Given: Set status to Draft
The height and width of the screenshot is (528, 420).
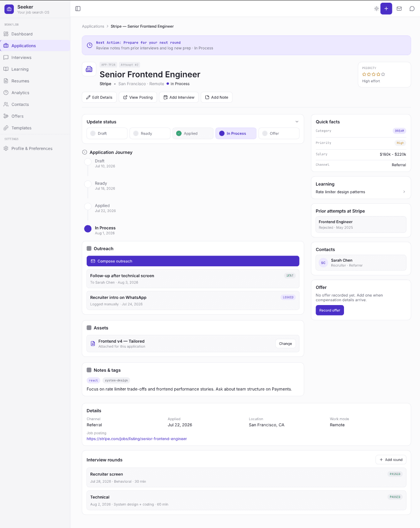Looking at the screenshot, I should (x=107, y=134).
